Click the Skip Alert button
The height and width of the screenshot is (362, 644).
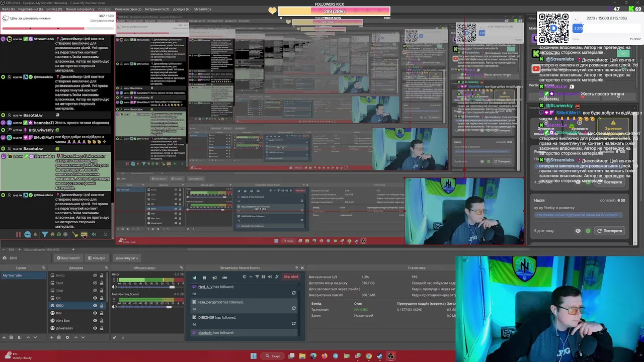[x=291, y=277]
